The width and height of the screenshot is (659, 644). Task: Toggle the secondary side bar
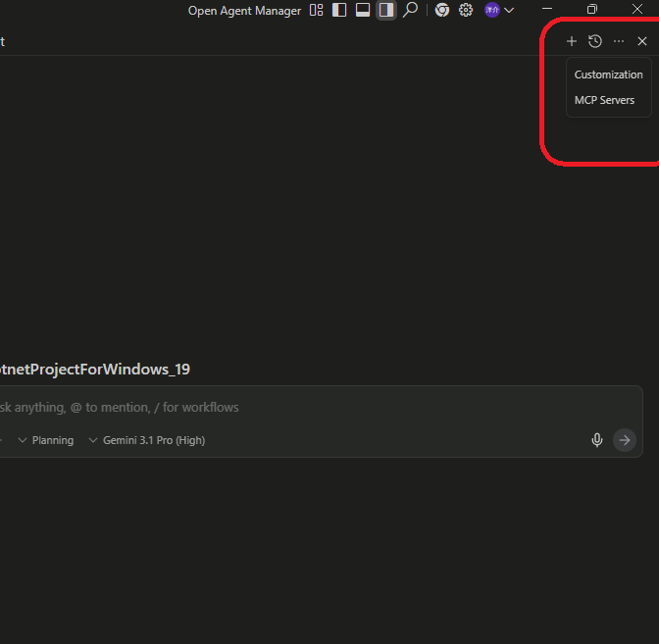[386, 10]
